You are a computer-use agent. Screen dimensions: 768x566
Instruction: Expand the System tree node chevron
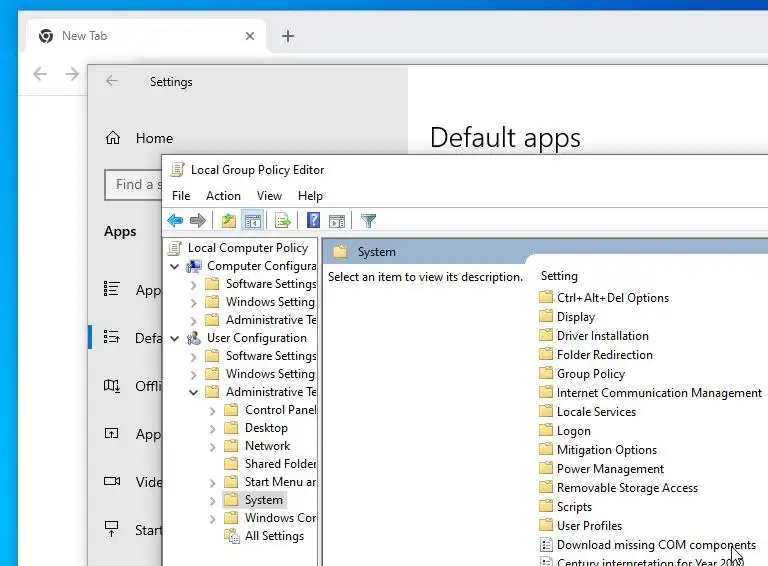[213, 501]
